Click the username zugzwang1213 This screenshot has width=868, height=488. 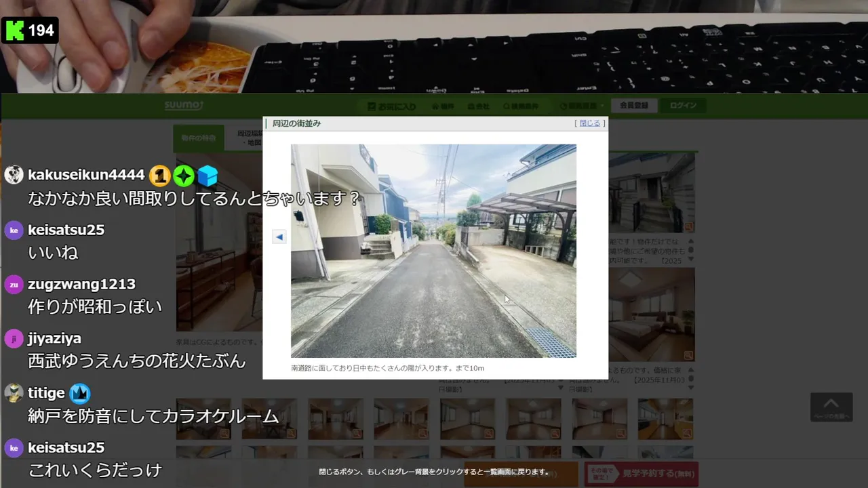(81, 284)
